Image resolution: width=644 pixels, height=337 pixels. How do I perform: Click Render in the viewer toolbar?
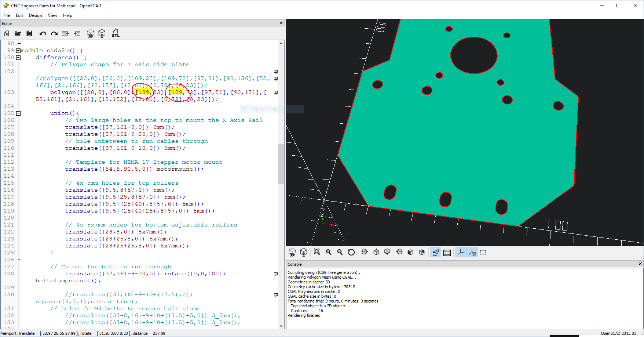point(304,252)
